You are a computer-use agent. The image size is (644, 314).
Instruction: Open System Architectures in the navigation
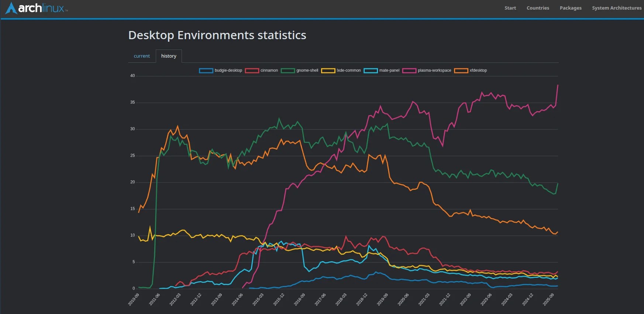(616, 8)
